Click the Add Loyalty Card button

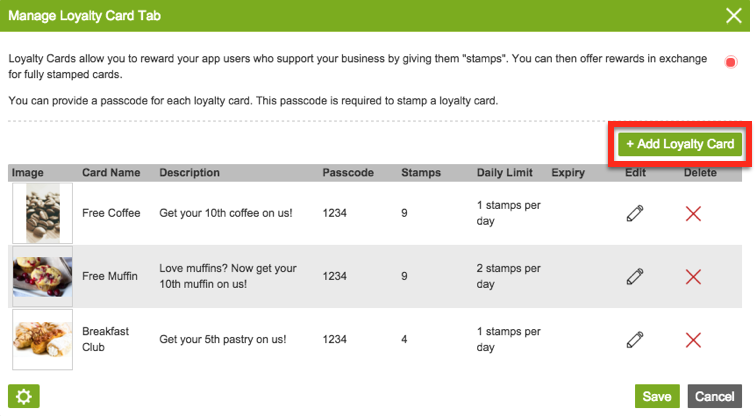(x=680, y=144)
